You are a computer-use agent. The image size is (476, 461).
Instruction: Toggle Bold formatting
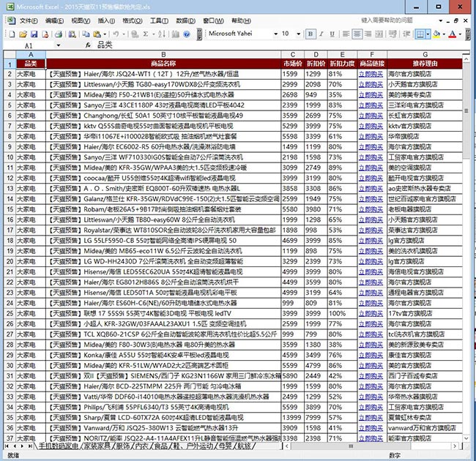(310, 34)
